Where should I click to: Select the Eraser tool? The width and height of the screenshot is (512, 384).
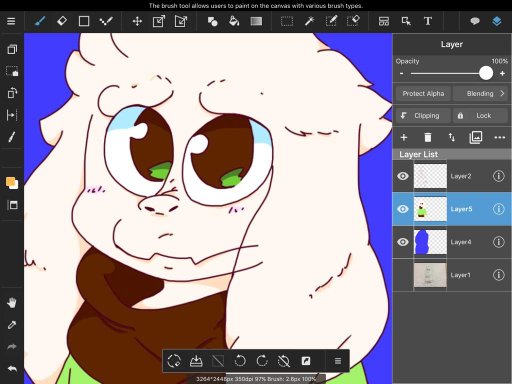62,21
